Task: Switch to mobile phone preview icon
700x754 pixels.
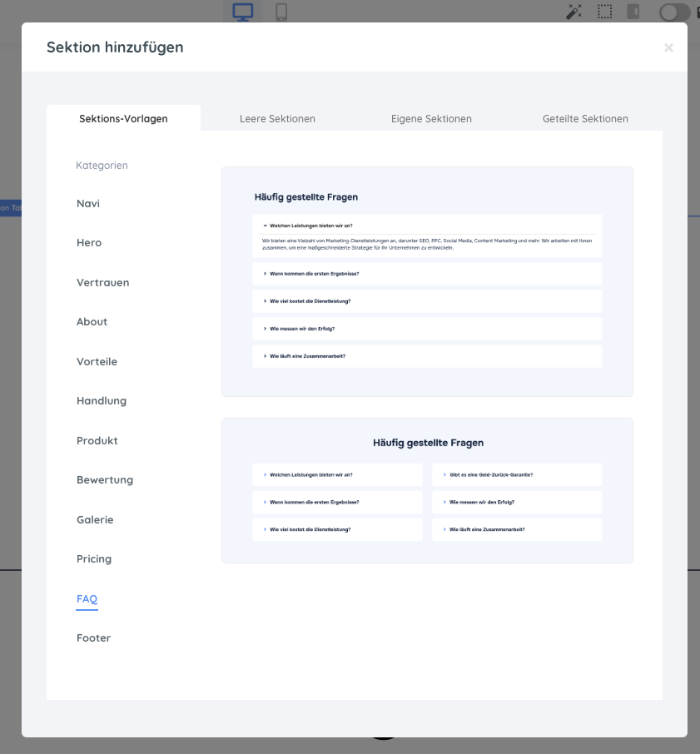Action: 281,12
